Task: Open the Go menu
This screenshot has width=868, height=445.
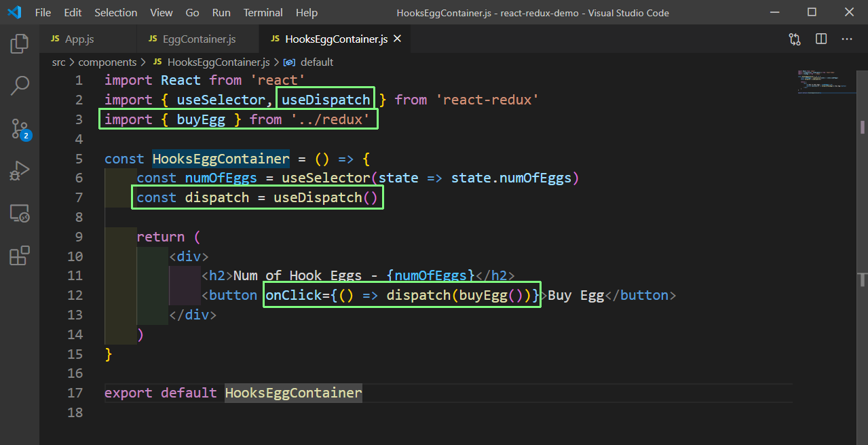Action: [193, 13]
